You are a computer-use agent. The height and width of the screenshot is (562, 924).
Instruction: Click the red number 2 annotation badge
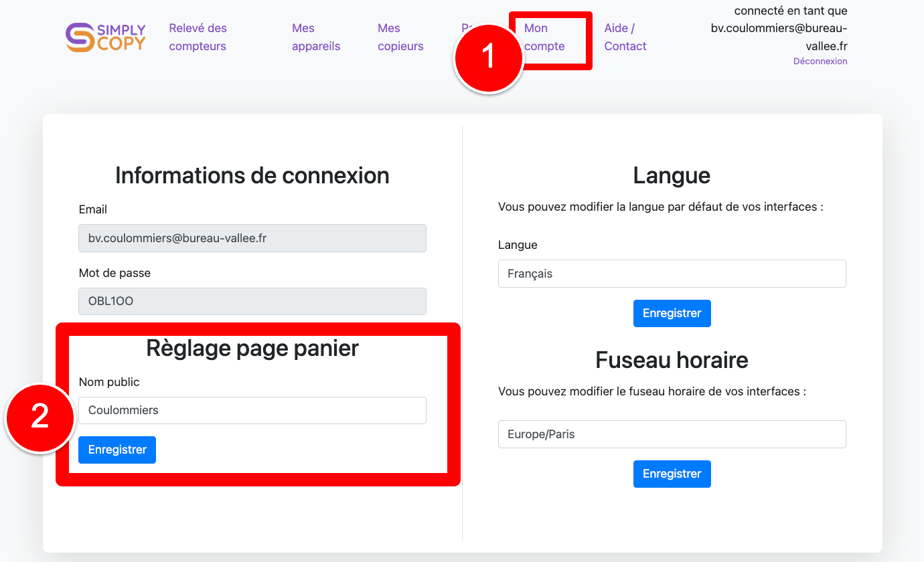[x=40, y=417]
